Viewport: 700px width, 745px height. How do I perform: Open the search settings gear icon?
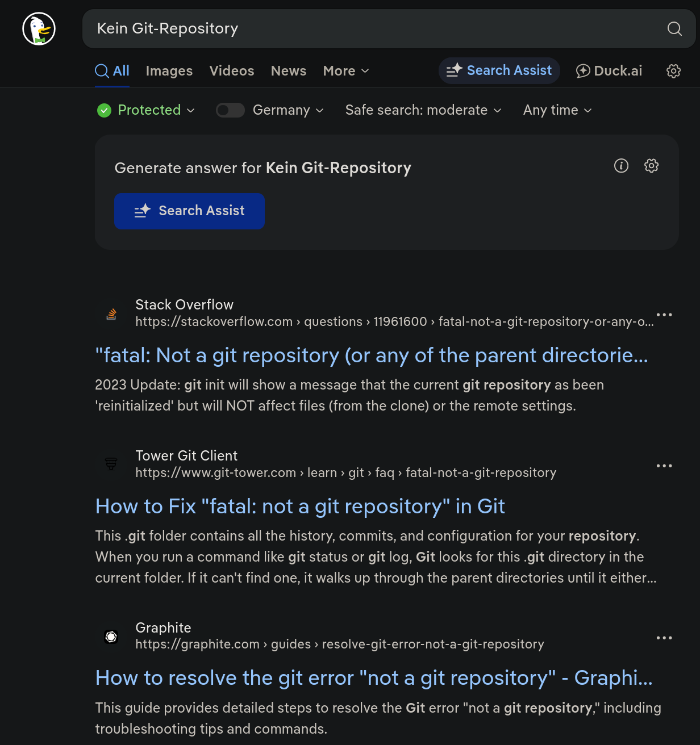pyautogui.click(x=673, y=71)
